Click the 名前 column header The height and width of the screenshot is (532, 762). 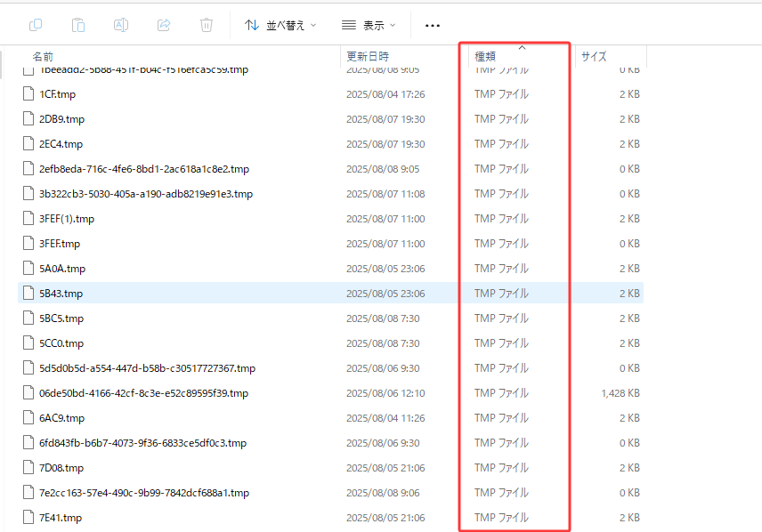point(45,56)
